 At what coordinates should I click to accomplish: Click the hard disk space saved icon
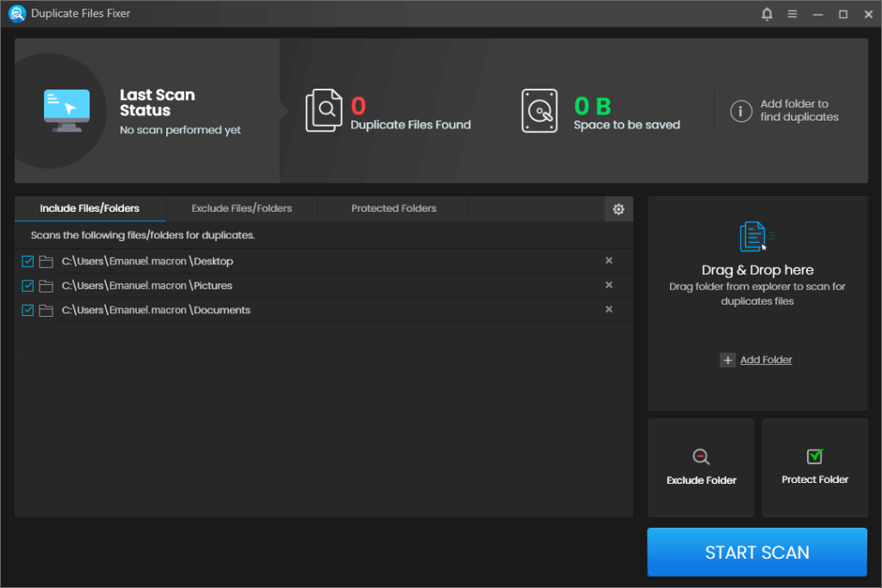(x=539, y=110)
